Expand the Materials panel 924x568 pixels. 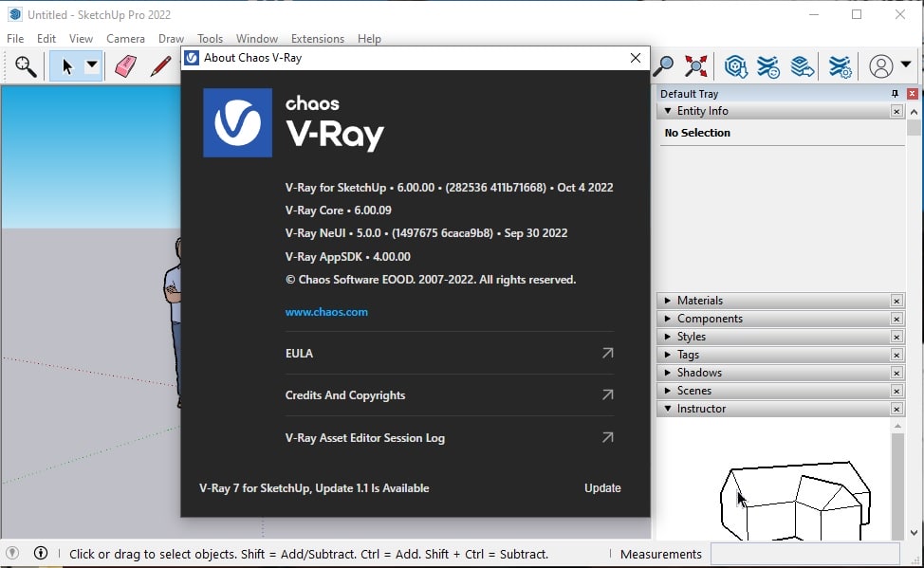pyautogui.click(x=668, y=301)
